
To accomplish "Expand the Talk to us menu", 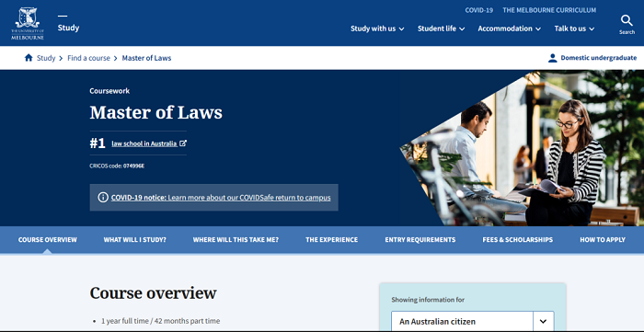I will [574, 29].
